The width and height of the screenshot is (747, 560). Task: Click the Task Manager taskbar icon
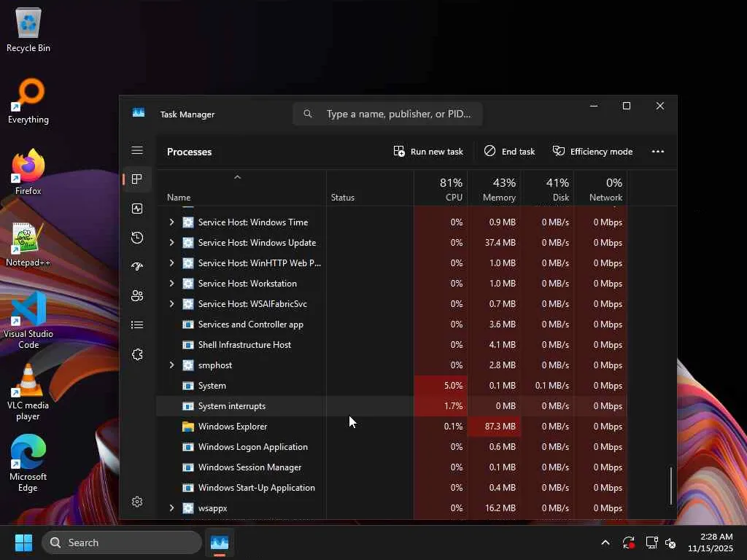220,542
